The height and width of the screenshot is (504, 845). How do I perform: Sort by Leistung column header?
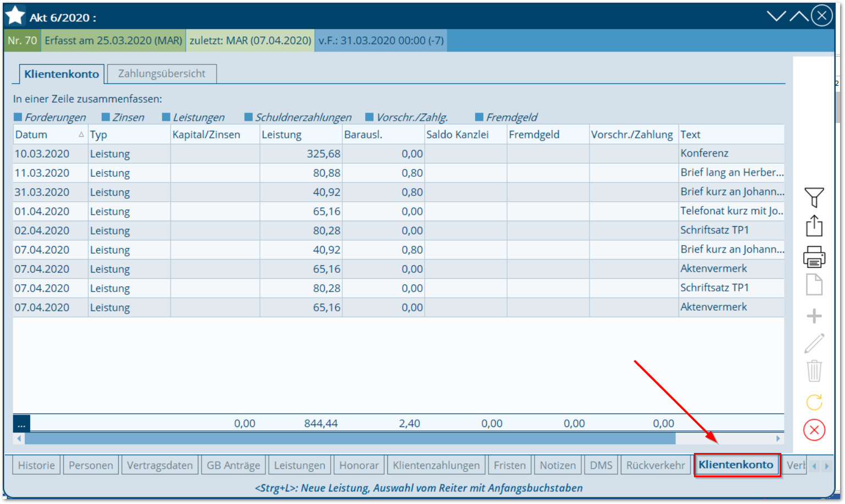point(301,135)
